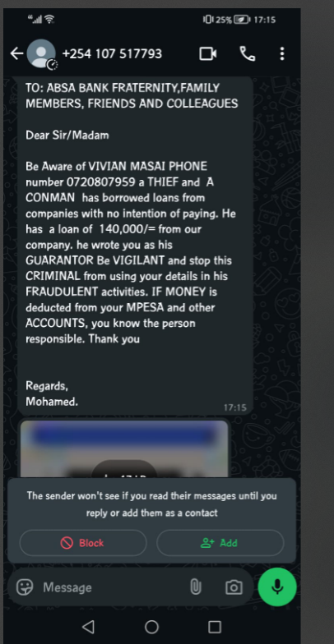Tap Android back navigation triangle

tap(88, 627)
